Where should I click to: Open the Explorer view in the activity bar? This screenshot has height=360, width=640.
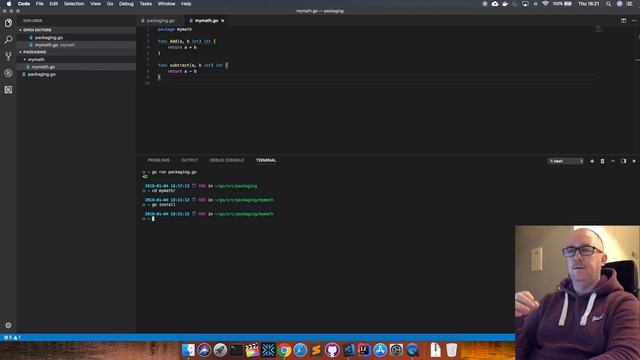(8, 23)
